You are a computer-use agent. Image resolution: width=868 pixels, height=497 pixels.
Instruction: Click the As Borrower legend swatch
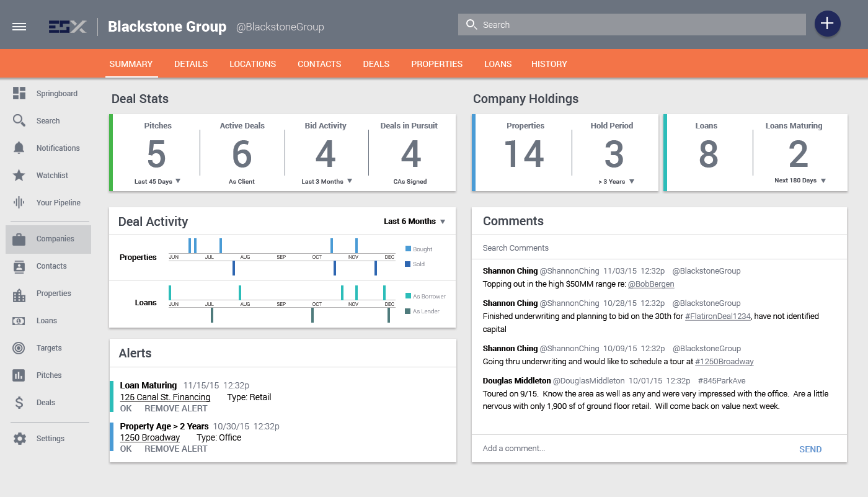[x=408, y=296]
